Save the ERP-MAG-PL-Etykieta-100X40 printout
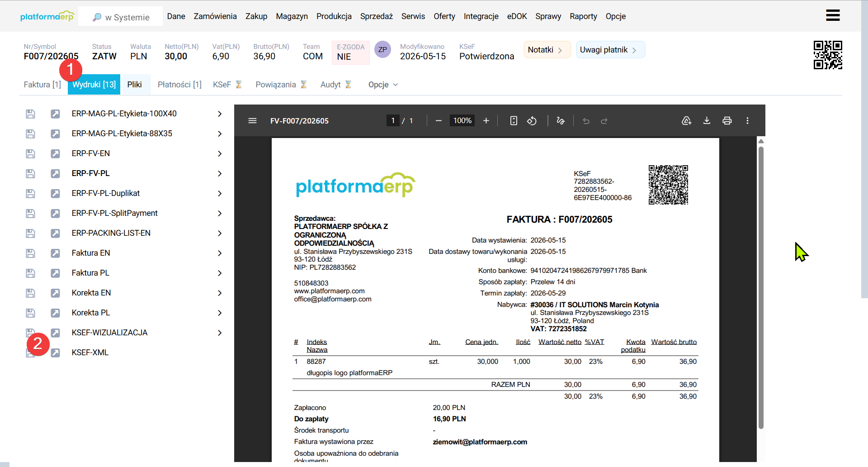Viewport: 868px width, 467px height. pos(30,114)
